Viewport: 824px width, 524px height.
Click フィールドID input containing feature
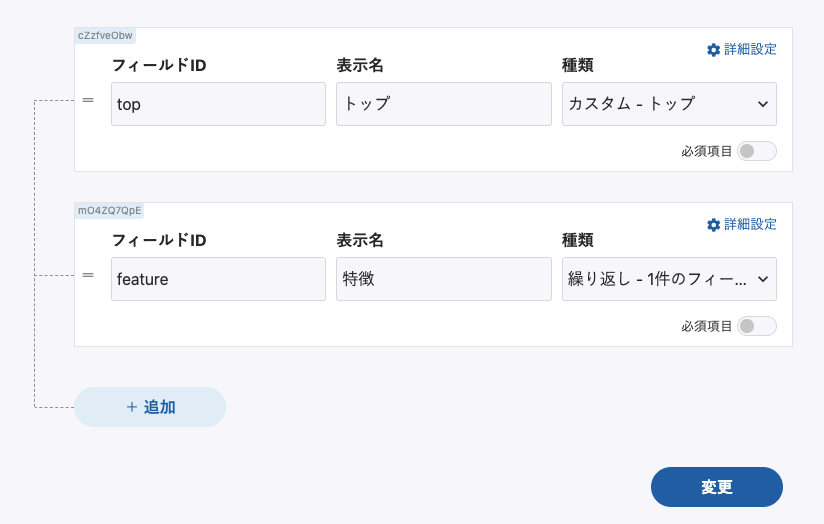tap(218, 279)
